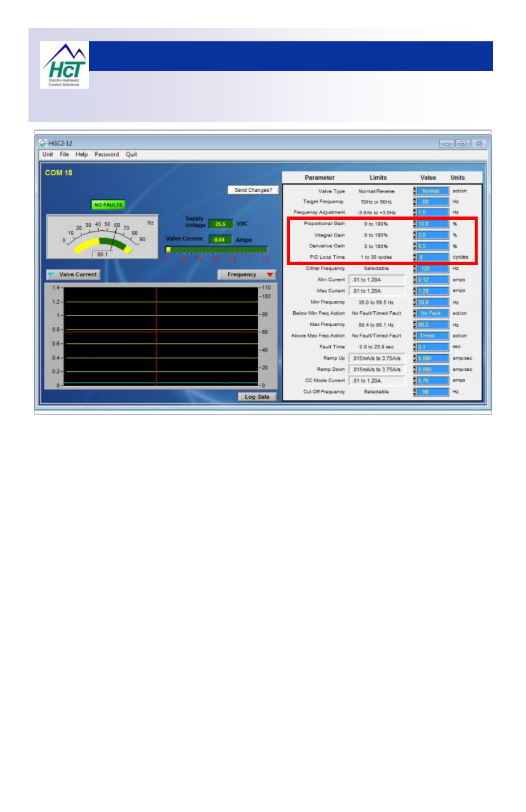Click the Ramp Up 0.090 value field
Viewport: 526px width, 812px height.
point(433,358)
